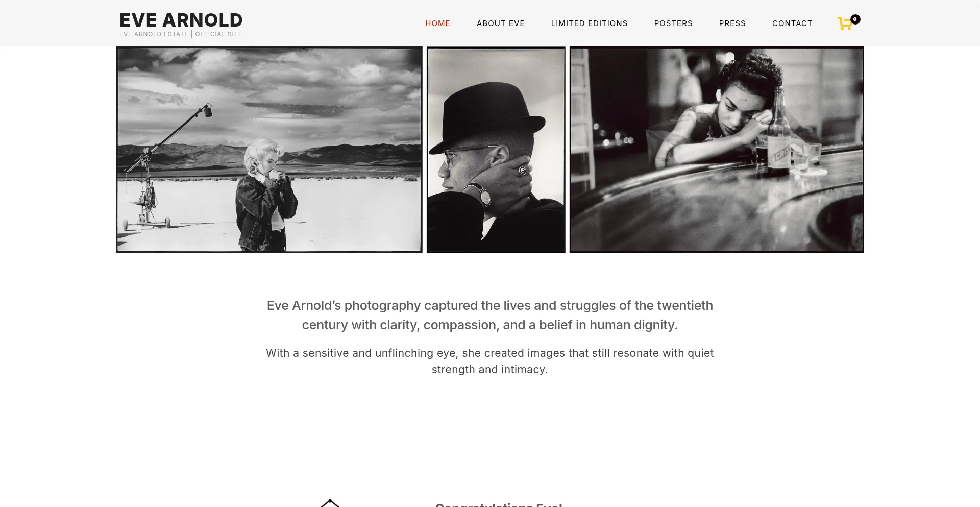Click the cart item count badge
The height and width of the screenshot is (507, 980).
(855, 19)
